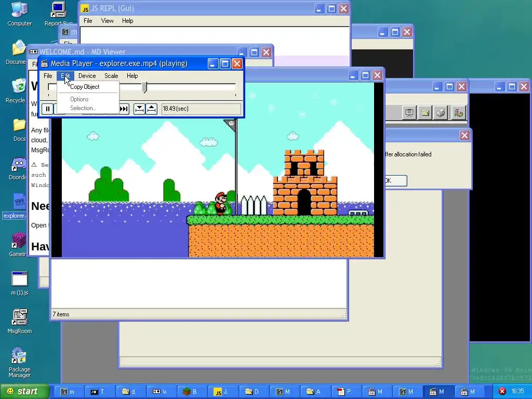This screenshot has height=399, width=532.
Task: Click the MD Viewer title bar icon
Action: coord(33,52)
